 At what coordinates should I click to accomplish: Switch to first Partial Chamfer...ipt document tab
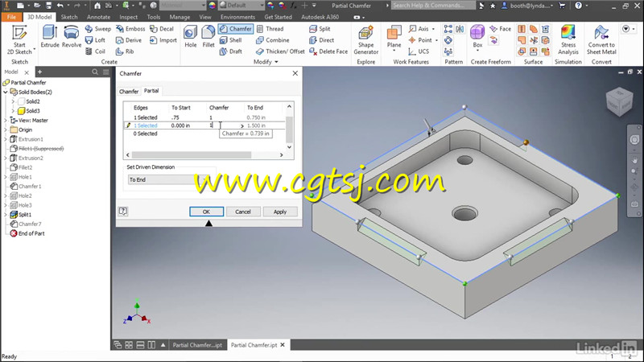click(197, 345)
